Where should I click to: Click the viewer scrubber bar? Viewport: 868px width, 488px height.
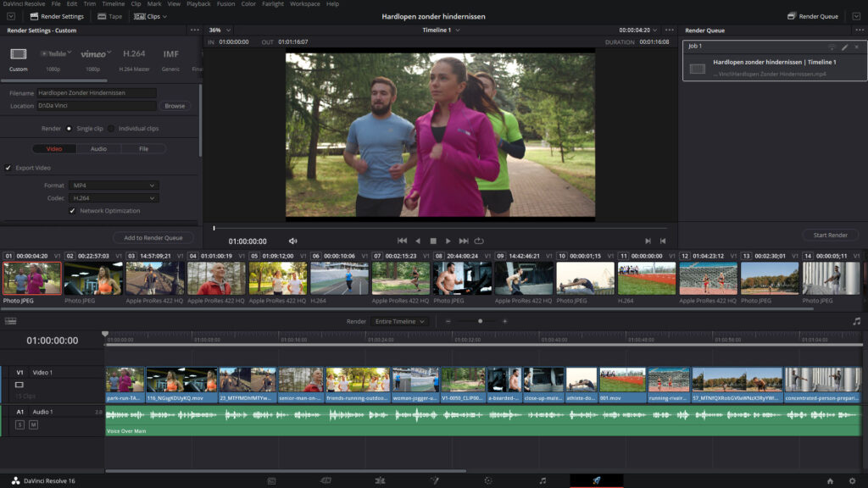click(441, 228)
